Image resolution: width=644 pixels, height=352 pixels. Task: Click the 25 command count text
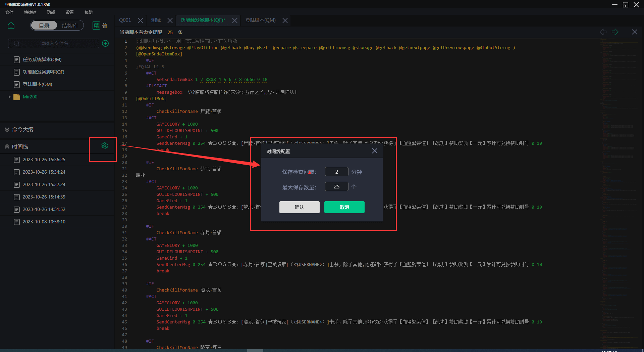170,33
